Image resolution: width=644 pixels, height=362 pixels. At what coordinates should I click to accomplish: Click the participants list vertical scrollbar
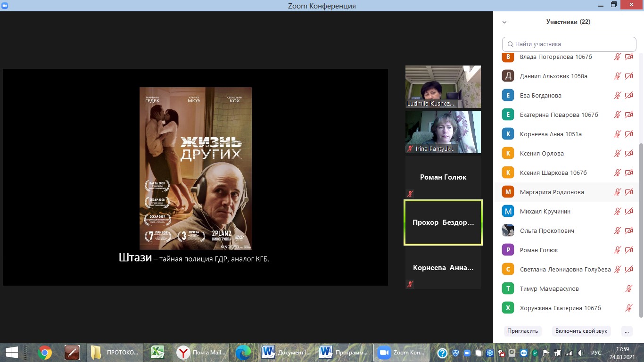pos(640,231)
